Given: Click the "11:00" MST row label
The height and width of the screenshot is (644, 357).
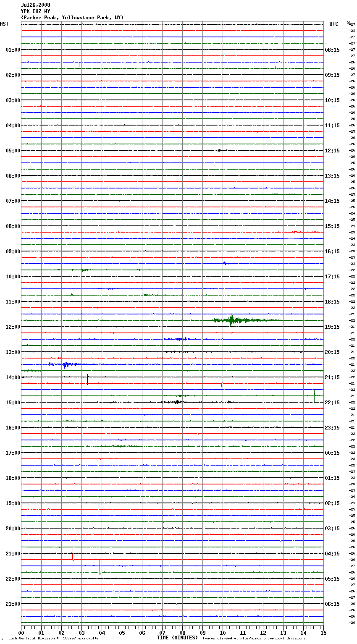Looking at the screenshot, I should pyautogui.click(x=13, y=302).
